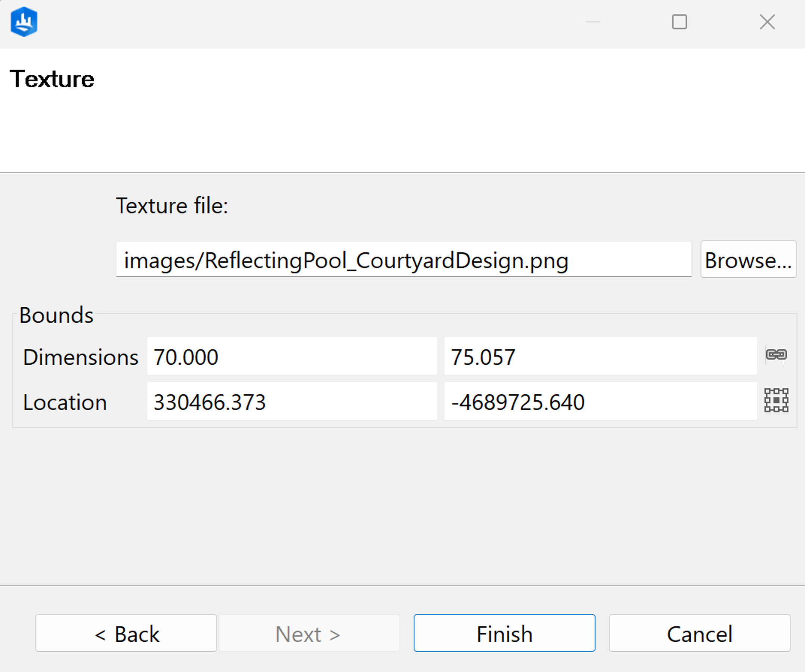Click the link/chain icon next to Dimensions
Viewport: 805px width, 672px height.
tap(775, 354)
